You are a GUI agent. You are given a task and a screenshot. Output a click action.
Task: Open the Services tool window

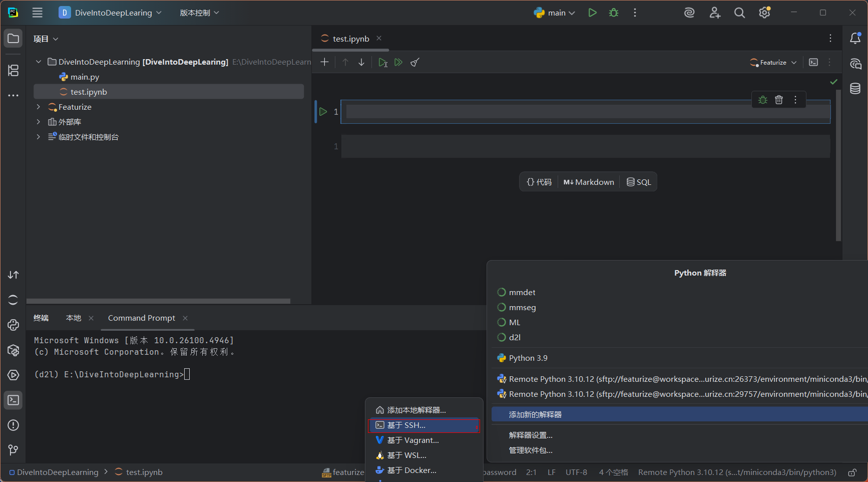tap(14, 375)
